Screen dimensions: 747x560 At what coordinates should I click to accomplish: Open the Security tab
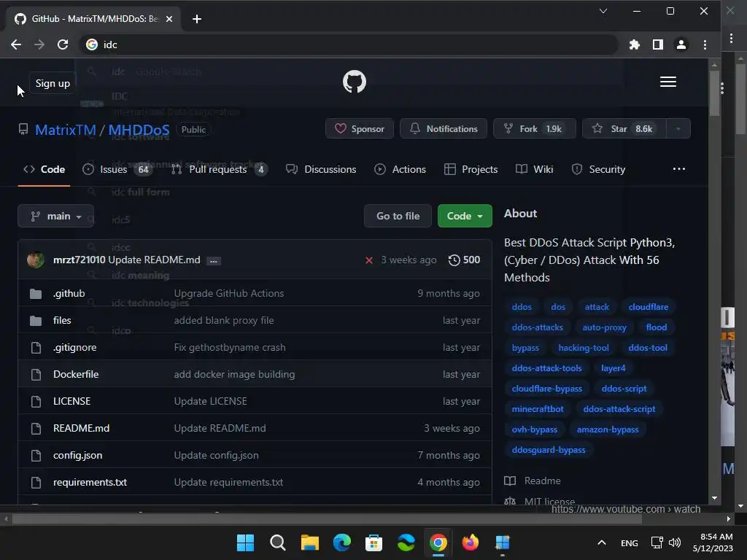click(x=598, y=169)
